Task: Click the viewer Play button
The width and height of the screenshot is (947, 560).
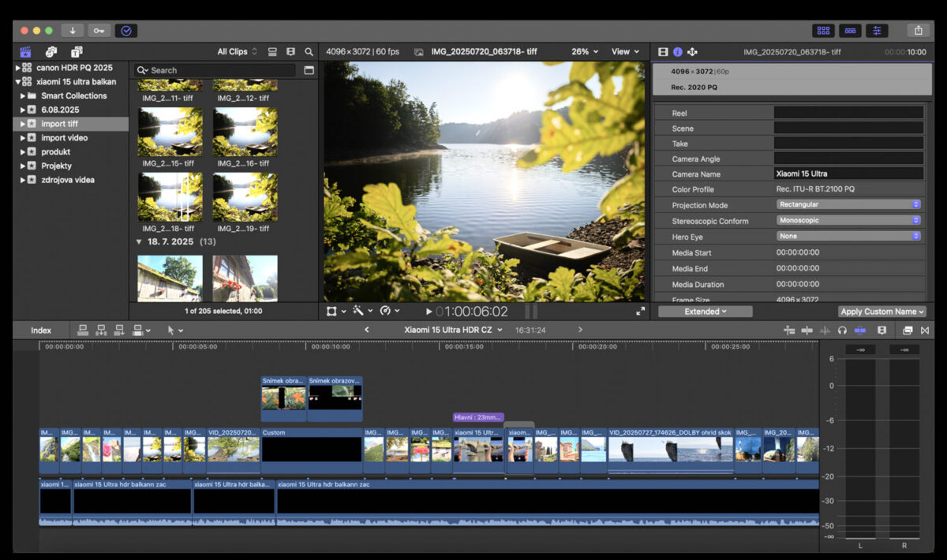Action: pos(429,312)
